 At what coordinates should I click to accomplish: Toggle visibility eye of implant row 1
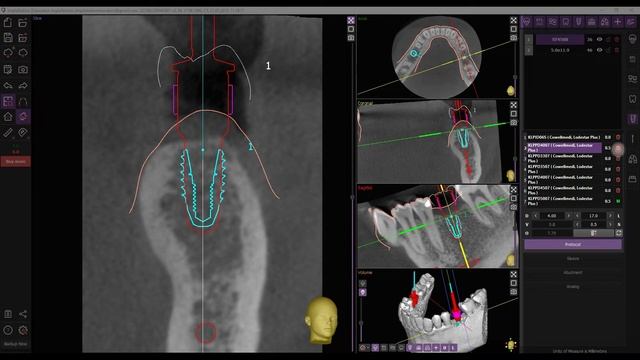pyautogui.click(x=599, y=40)
